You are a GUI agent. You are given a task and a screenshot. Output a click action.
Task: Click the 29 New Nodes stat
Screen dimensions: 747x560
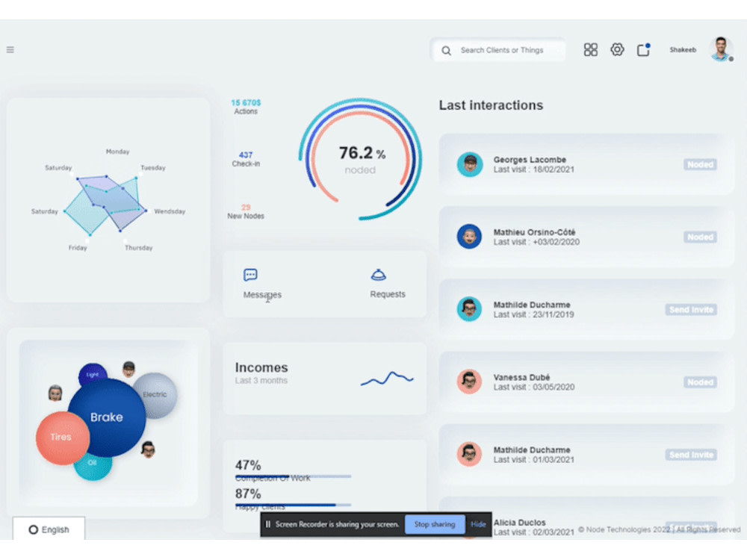pos(246,211)
